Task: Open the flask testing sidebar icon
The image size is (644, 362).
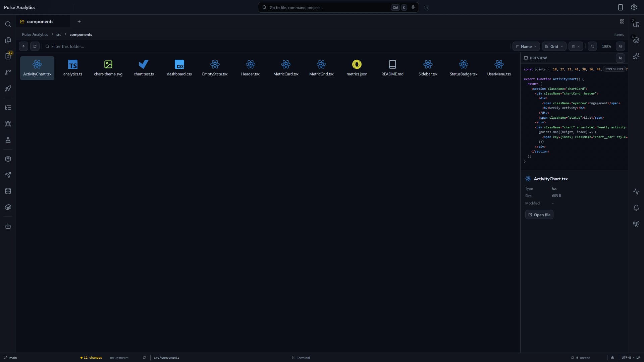Action: [8, 140]
